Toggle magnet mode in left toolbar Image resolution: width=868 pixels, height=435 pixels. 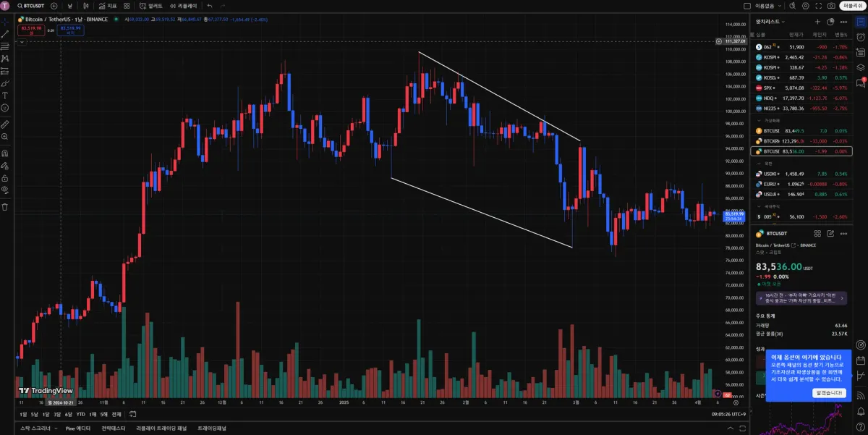coord(5,153)
